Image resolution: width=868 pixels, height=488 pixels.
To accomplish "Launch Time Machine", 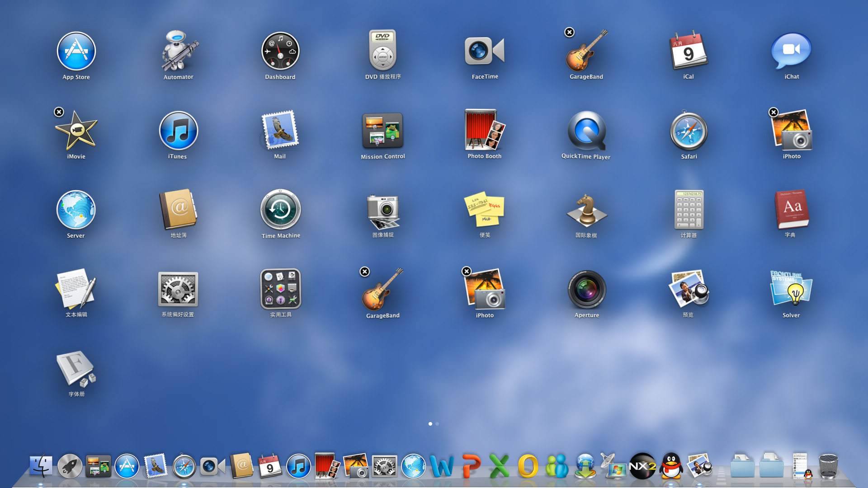I will [280, 210].
